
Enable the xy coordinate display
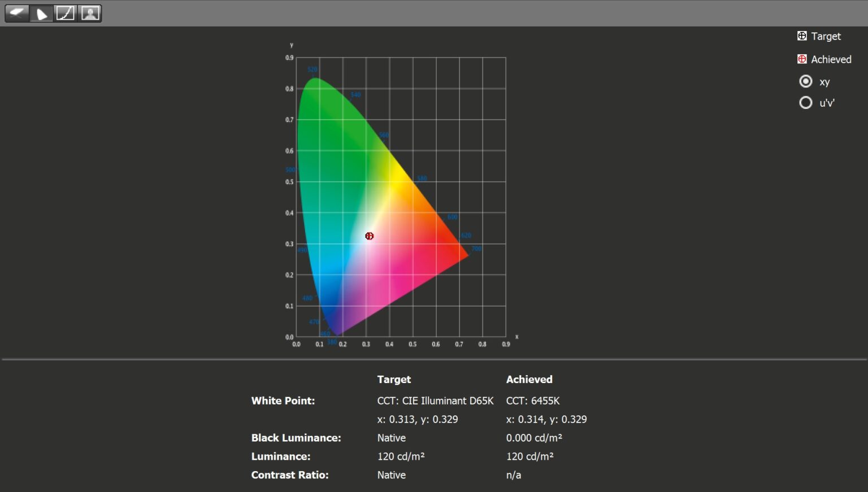click(806, 81)
